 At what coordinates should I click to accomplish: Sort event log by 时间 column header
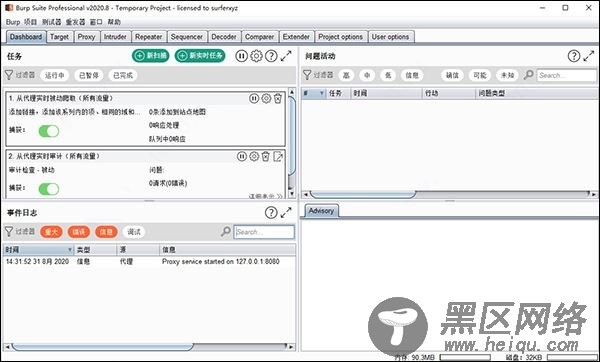(38, 250)
